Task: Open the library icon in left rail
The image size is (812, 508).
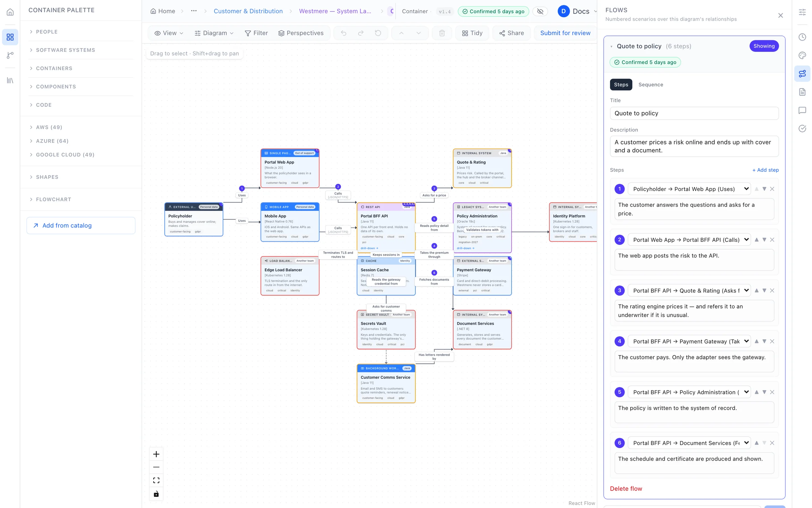Action: [10, 80]
